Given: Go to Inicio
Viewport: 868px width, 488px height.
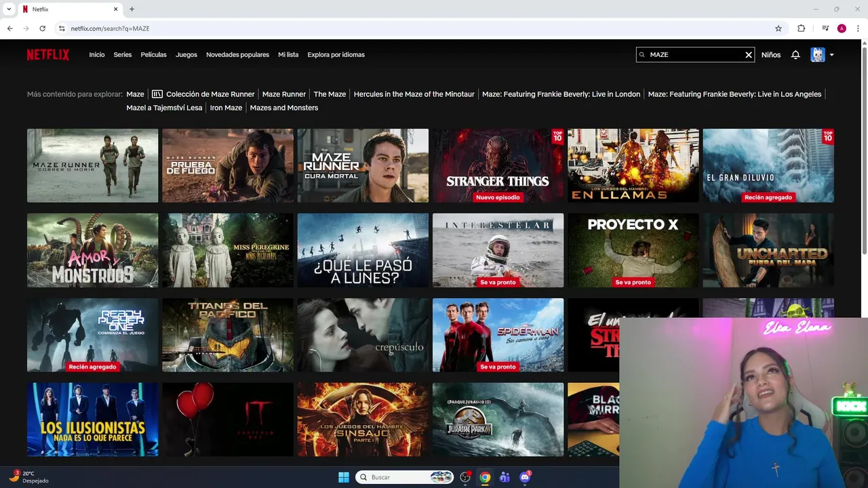Looking at the screenshot, I should click(97, 55).
